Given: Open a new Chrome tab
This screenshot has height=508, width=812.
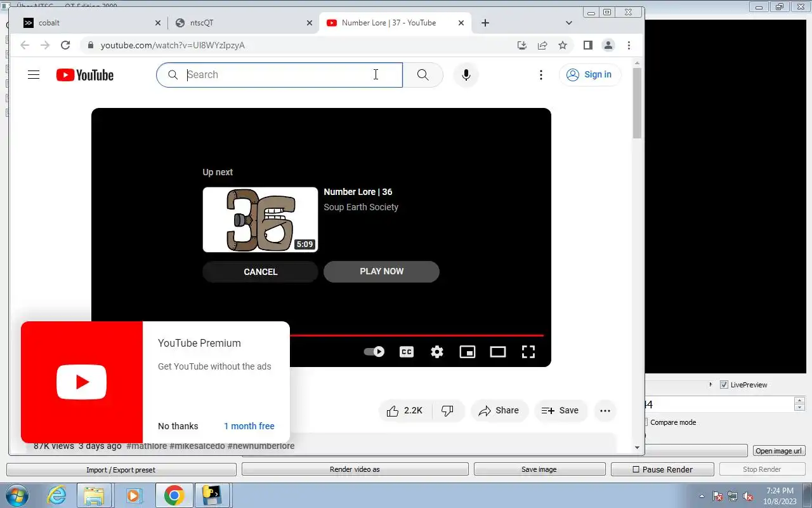Looking at the screenshot, I should click(485, 23).
